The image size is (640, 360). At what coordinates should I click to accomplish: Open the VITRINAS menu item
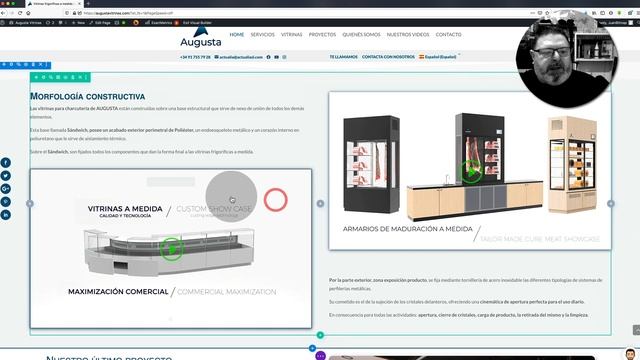click(x=291, y=35)
